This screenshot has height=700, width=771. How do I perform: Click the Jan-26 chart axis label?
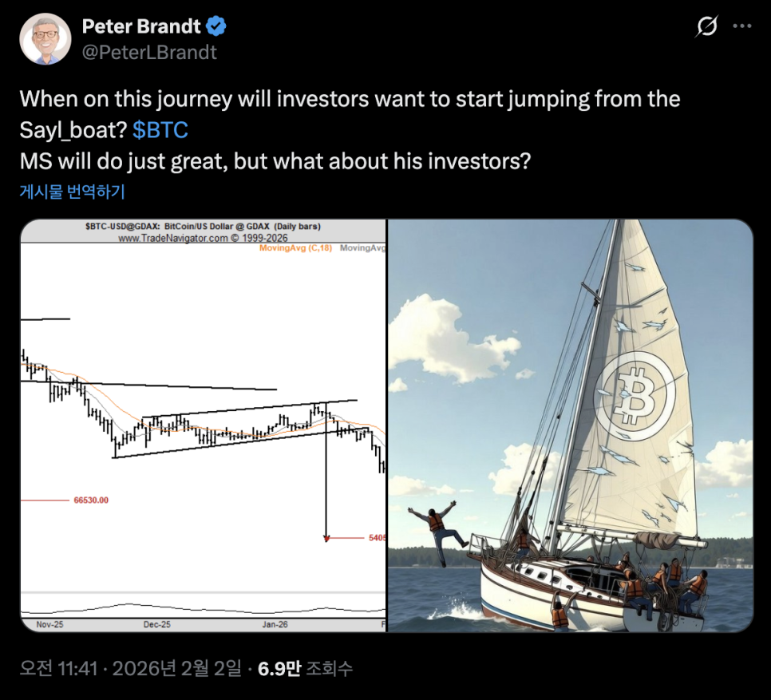coord(275,624)
